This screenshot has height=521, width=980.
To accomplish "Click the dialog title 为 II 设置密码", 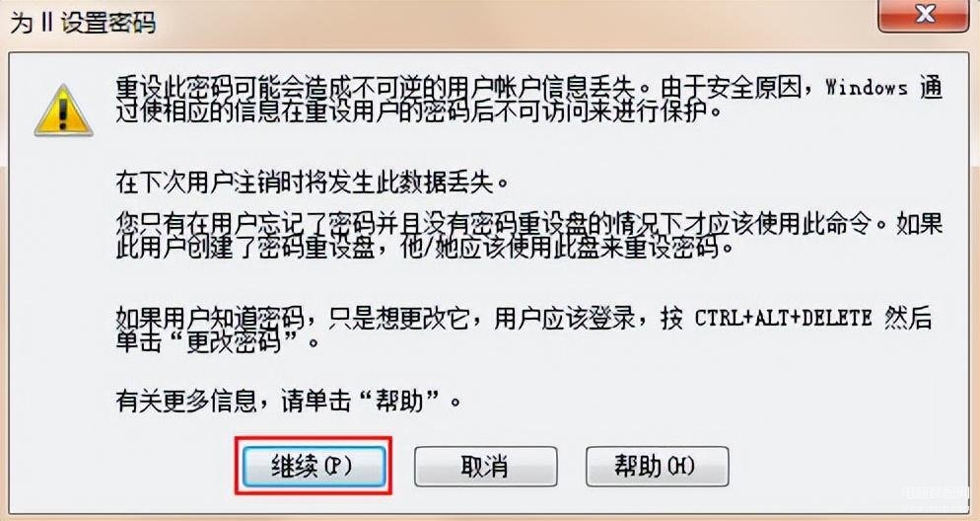I will click(83, 23).
